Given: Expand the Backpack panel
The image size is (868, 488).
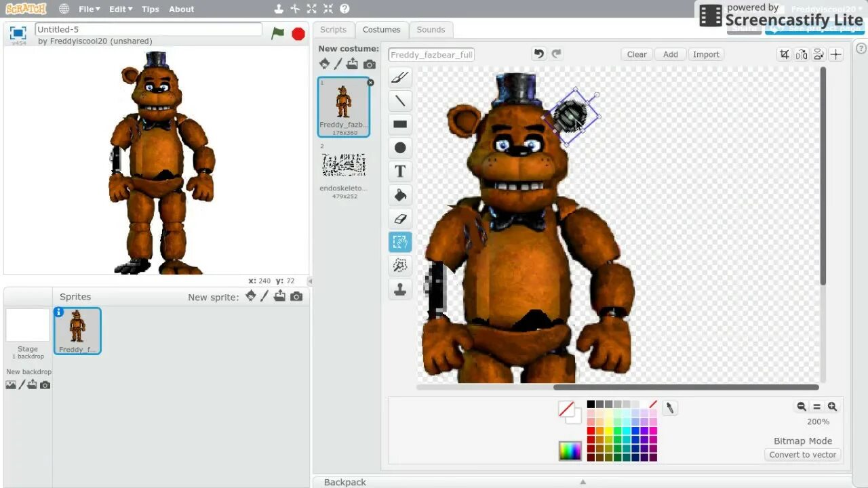Looking at the screenshot, I should [583, 482].
